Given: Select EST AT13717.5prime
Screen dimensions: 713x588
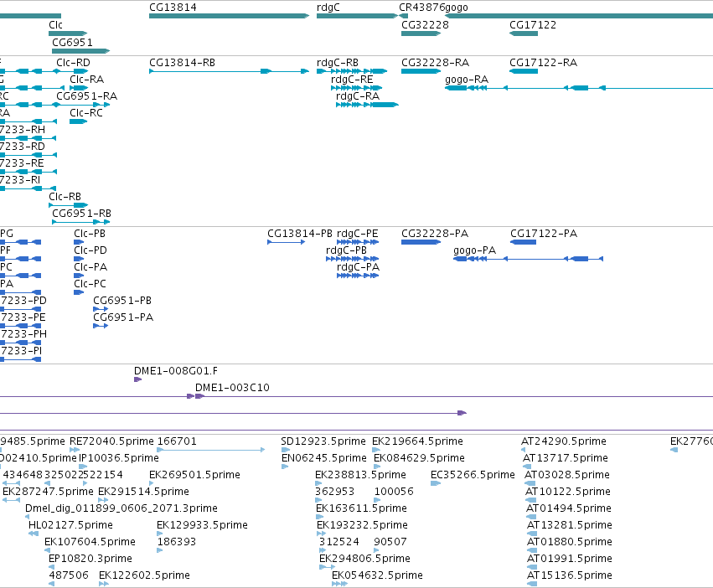Looking at the screenshot, I should [x=527, y=467].
